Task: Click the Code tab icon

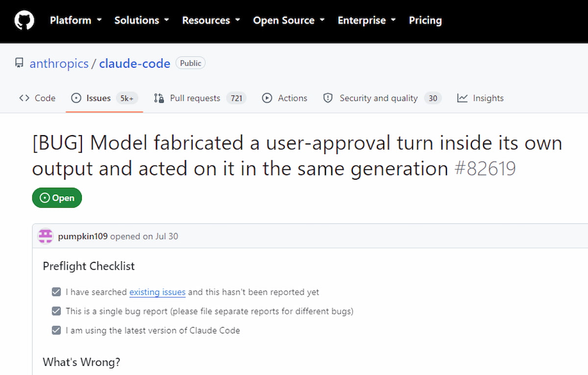Action: [x=24, y=98]
